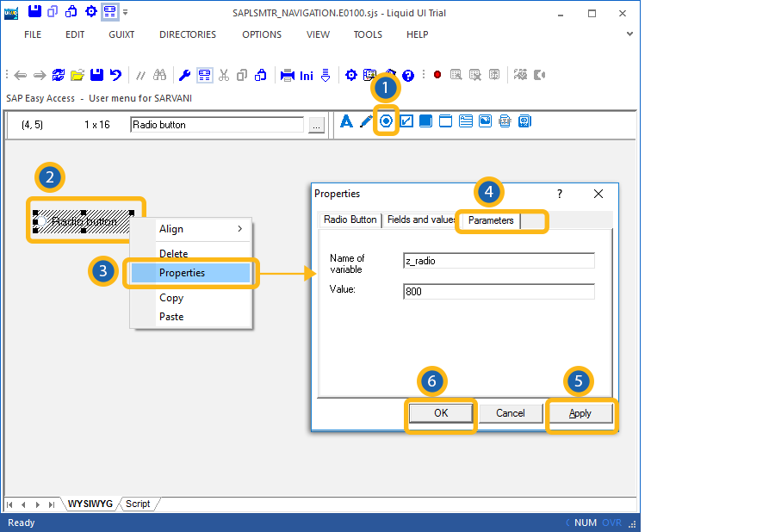Select the radio button element tool
Viewport: 775px width, 532px height.
pyautogui.click(x=386, y=121)
